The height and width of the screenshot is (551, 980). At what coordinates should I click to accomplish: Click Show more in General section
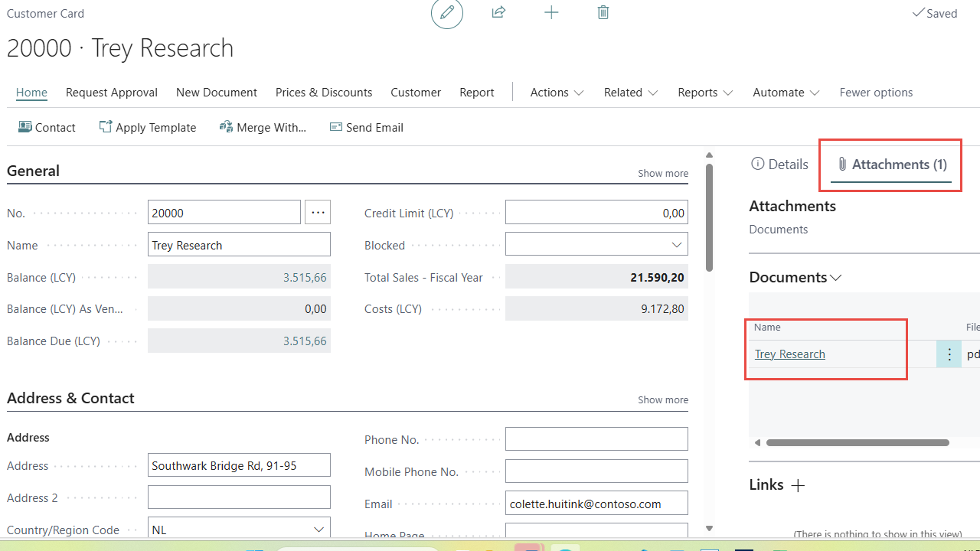point(663,173)
